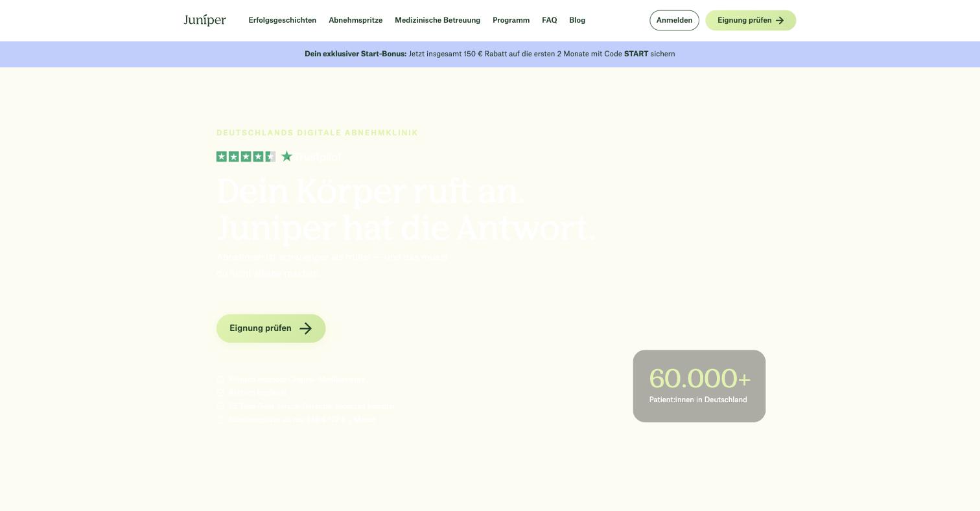
Task: Open the Erfolgsgeschichten menu item
Action: 283,20
